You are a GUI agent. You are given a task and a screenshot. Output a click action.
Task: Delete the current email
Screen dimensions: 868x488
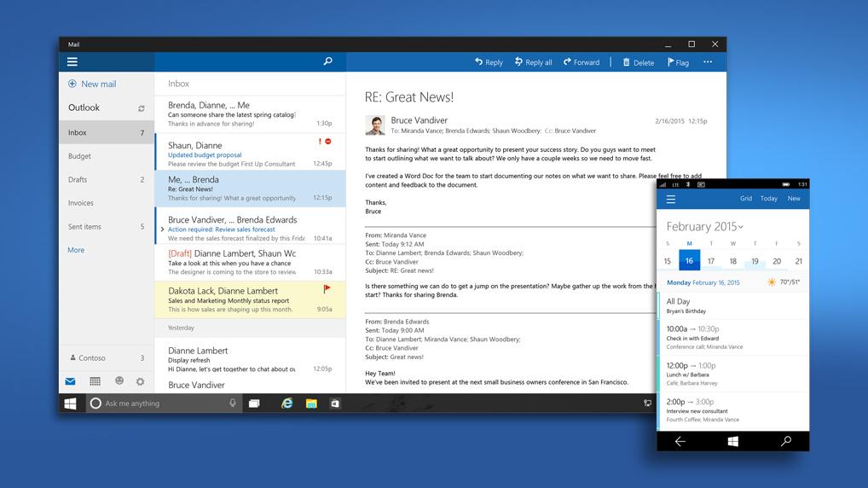point(639,62)
